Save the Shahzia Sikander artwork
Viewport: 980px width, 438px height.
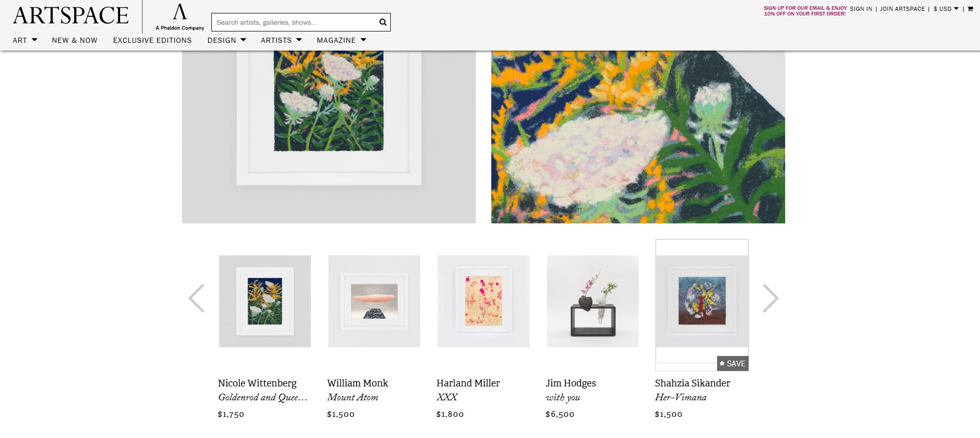coord(733,363)
